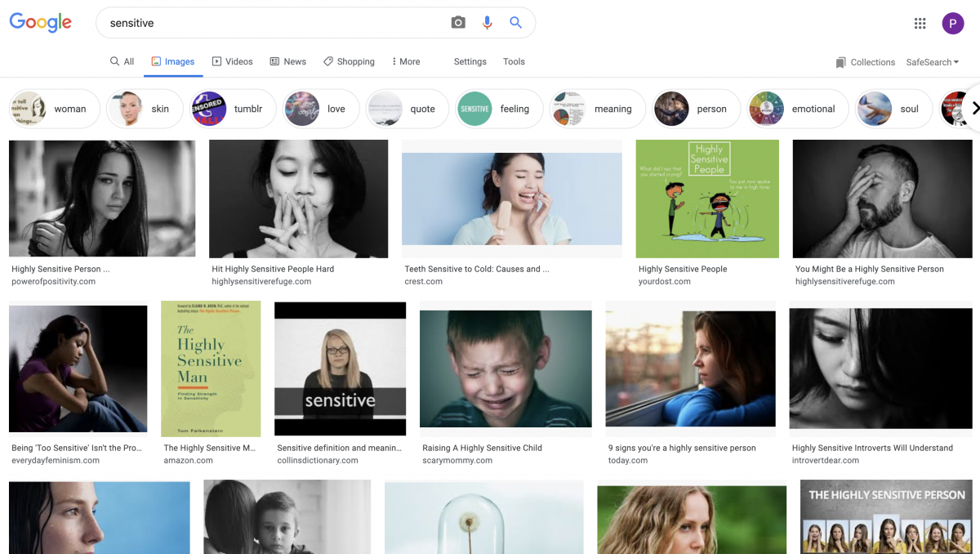Start voice search with the microphone icon
Screen dimensions: 980x554
point(487,23)
